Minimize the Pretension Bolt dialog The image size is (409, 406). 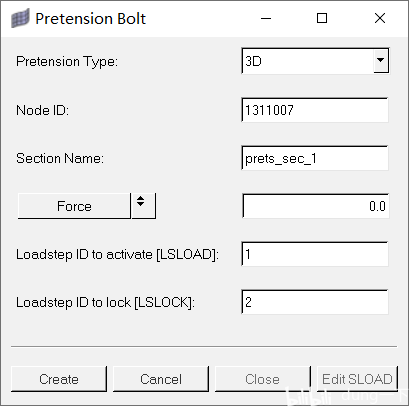point(266,18)
